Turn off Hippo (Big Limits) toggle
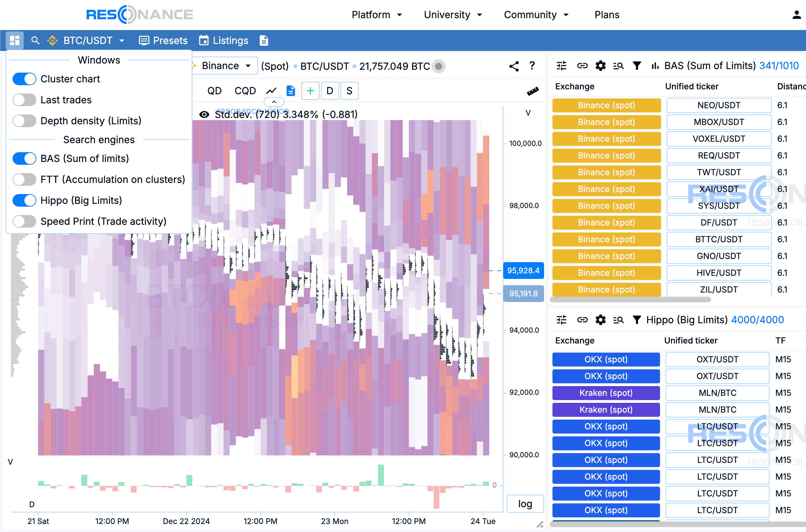Screen dimensions: 806x532 coord(24,200)
